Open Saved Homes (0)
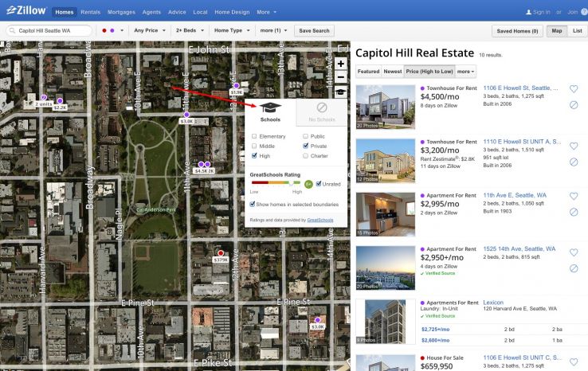This screenshot has height=371, width=588. [x=517, y=31]
